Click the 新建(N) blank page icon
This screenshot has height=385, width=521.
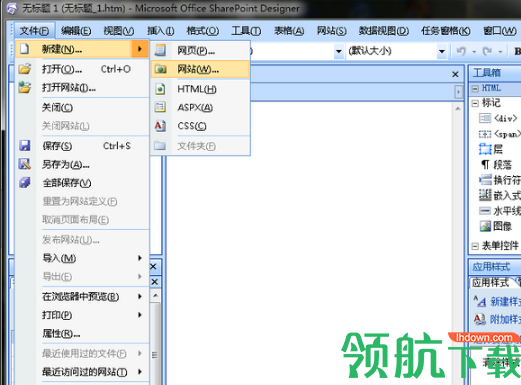click(x=24, y=49)
